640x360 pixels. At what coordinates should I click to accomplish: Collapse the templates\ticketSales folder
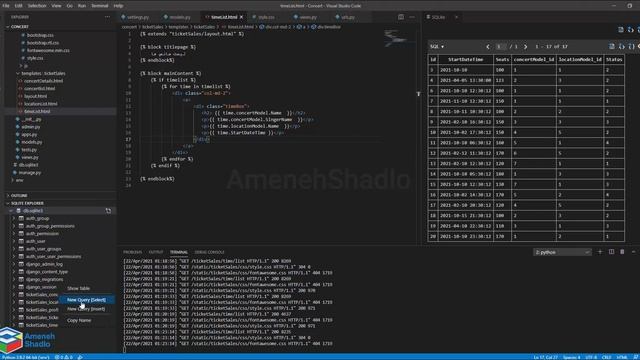(43, 73)
